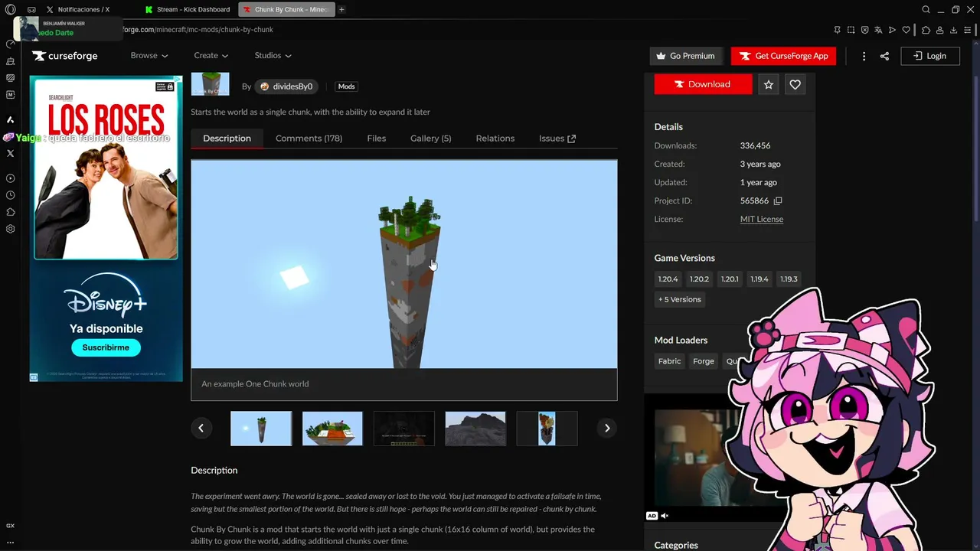Viewport: 980px width, 551px height.
Task: Click the browser address bar URL
Action: (198, 30)
